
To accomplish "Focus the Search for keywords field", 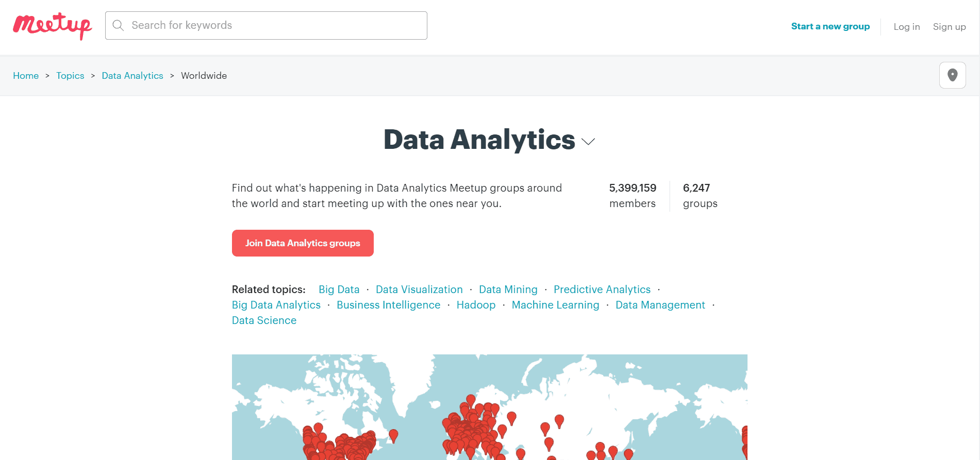I will coord(266,25).
